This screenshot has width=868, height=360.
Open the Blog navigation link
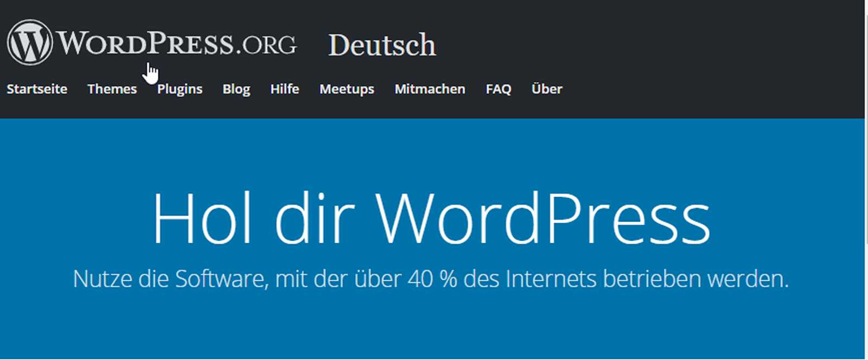click(237, 89)
